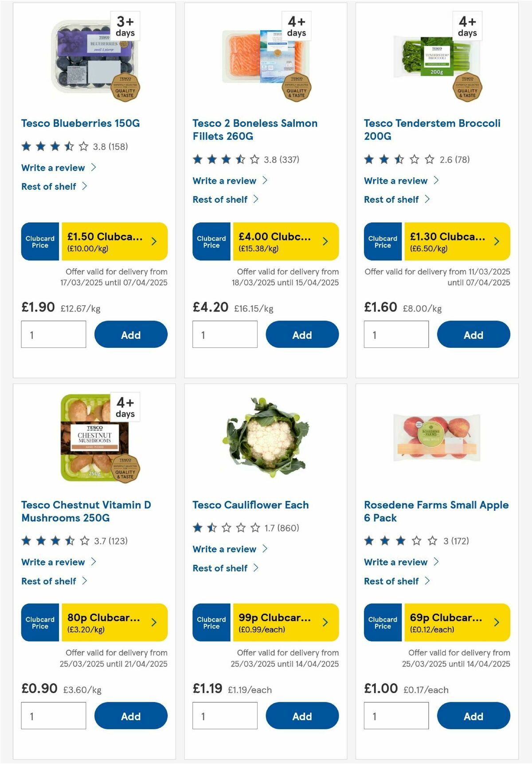
Task: Open Tenderstem Broccoli Clubcard offer chevron
Action: pyautogui.click(x=496, y=241)
